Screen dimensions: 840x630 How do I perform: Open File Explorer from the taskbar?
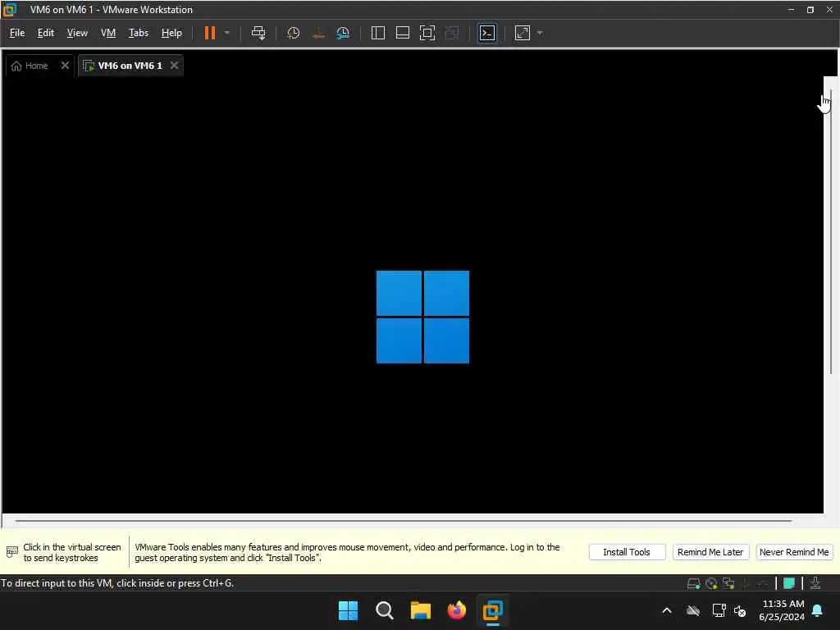421,610
